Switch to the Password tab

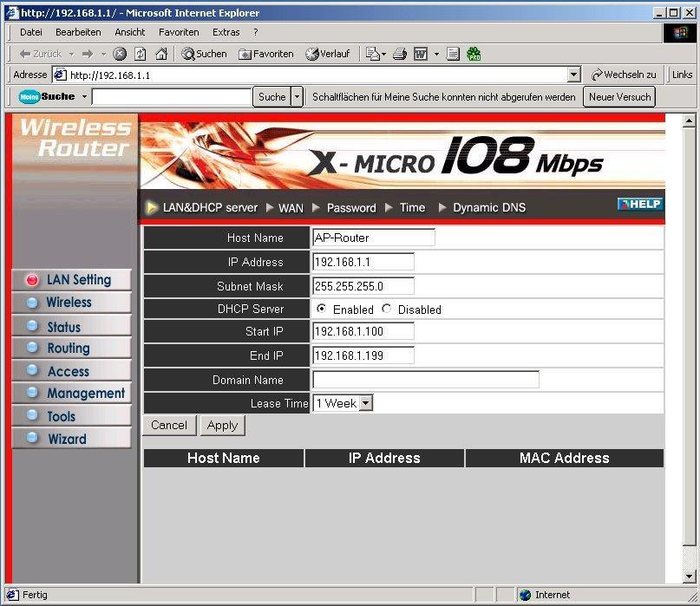pyautogui.click(x=351, y=208)
